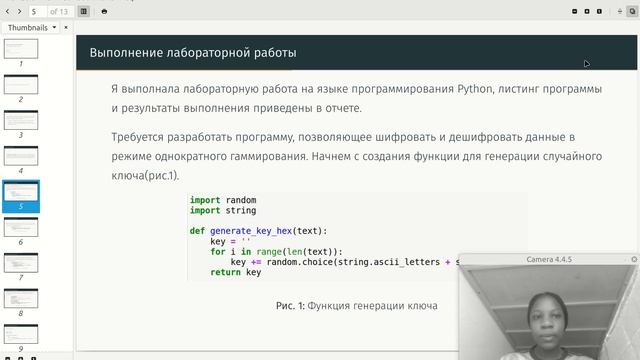640x360 pixels.
Task: Close the sidebar with the small x button
Action: (x=66, y=27)
